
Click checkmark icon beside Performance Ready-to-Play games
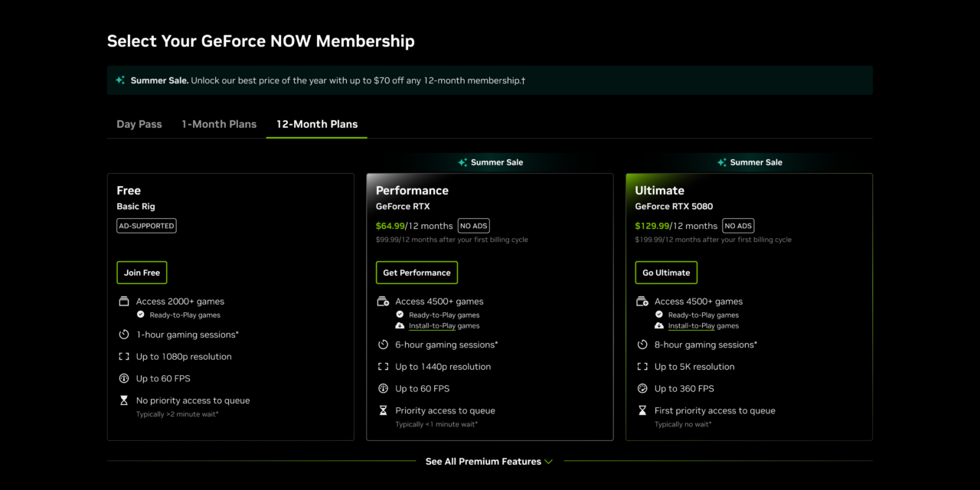(x=400, y=315)
